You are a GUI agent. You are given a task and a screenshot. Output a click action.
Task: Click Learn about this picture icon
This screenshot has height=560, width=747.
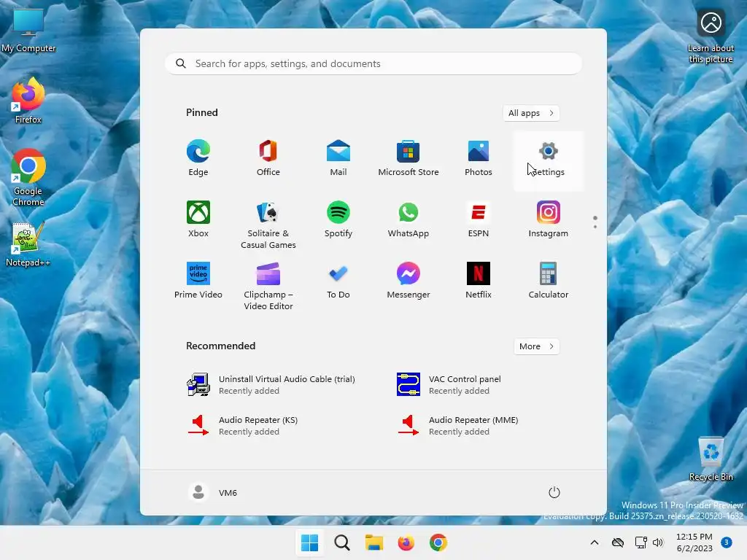click(x=711, y=36)
